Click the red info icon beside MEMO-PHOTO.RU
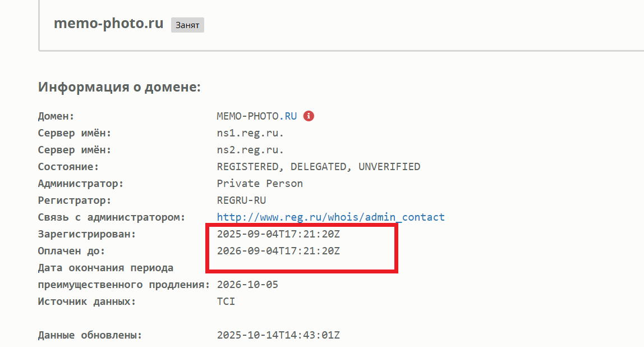This screenshot has height=347, width=644. coord(309,116)
